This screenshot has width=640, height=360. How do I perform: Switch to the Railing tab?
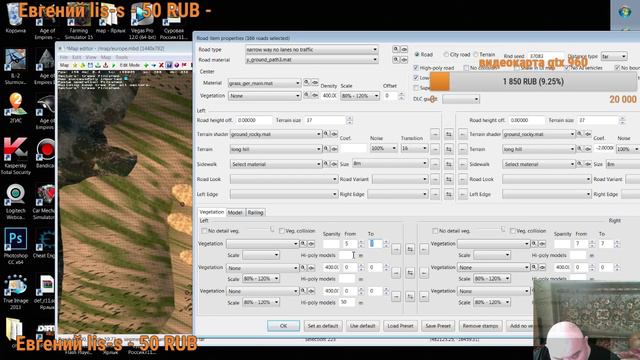[255, 213]
